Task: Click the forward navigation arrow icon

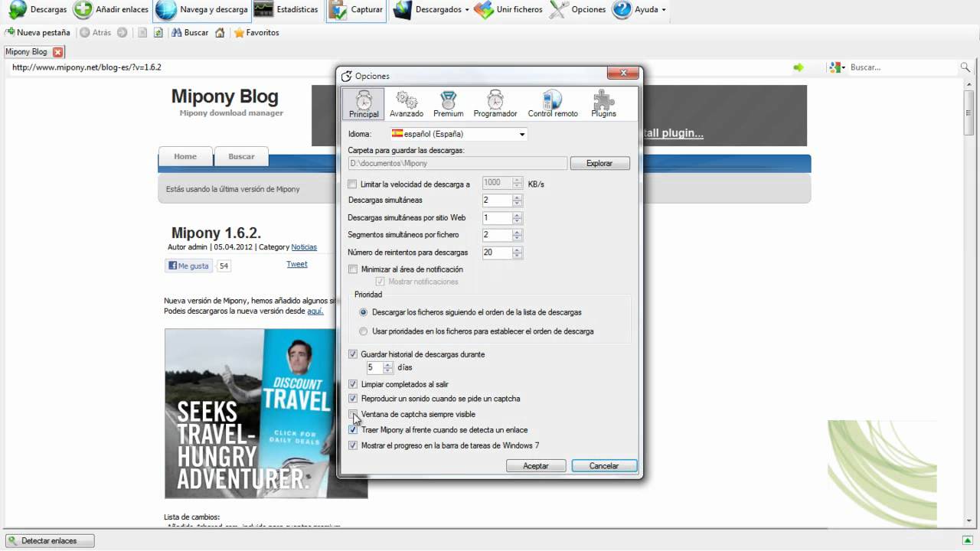Action: [122, 33]
